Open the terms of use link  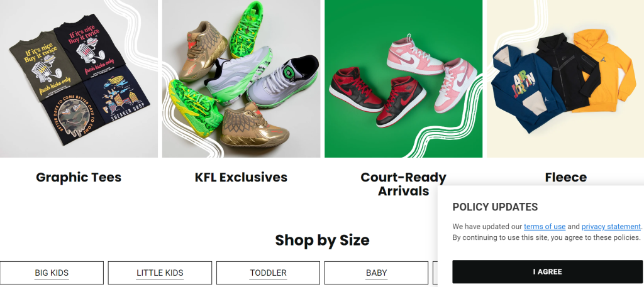click(545, 226)
